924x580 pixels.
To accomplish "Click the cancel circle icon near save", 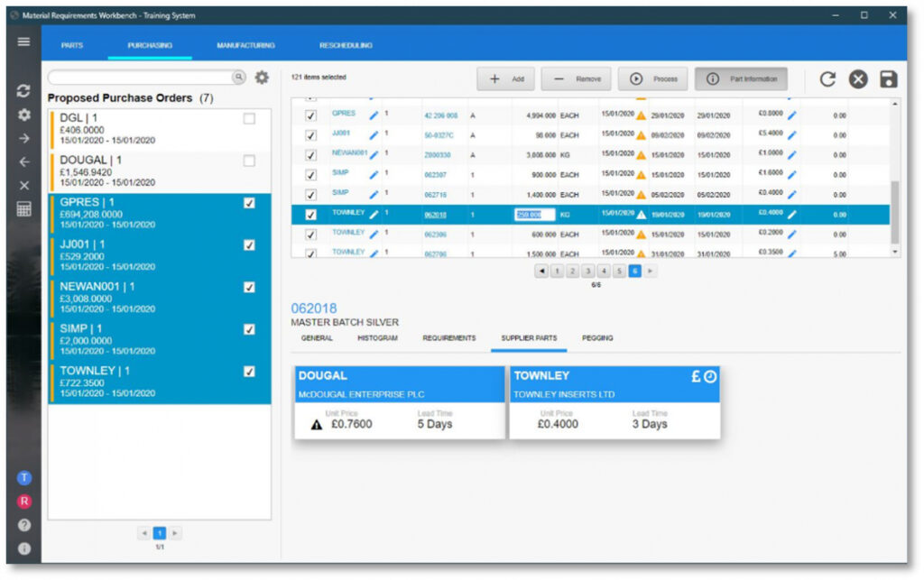I will point(858,79).
